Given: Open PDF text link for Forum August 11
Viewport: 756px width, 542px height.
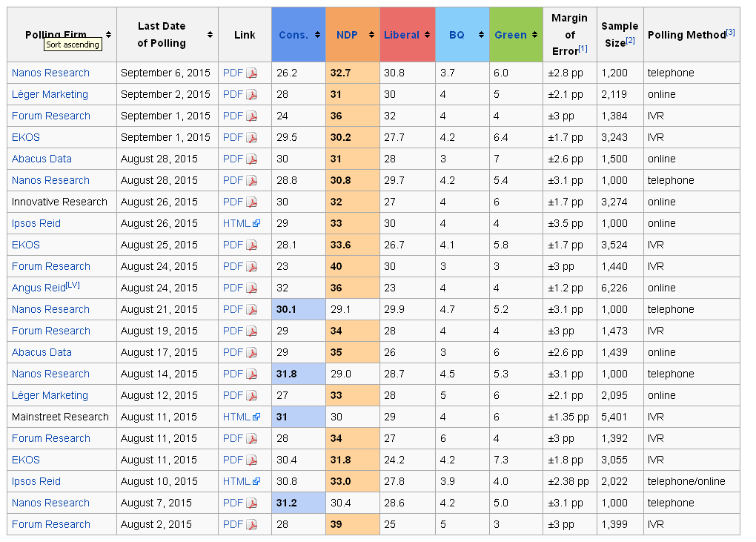Looking at the screenshot, I should tap(233, 438).
